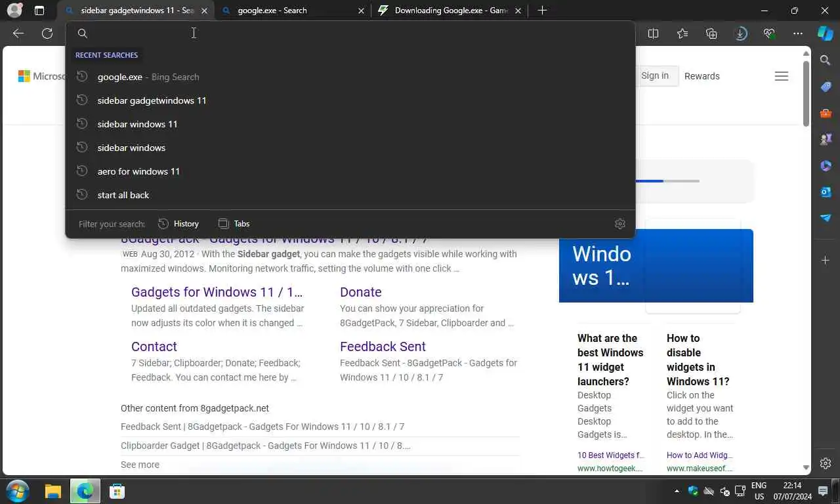Open Shopping tag icon in sidebar
This screenshot has width=840, height=504.
826,87
